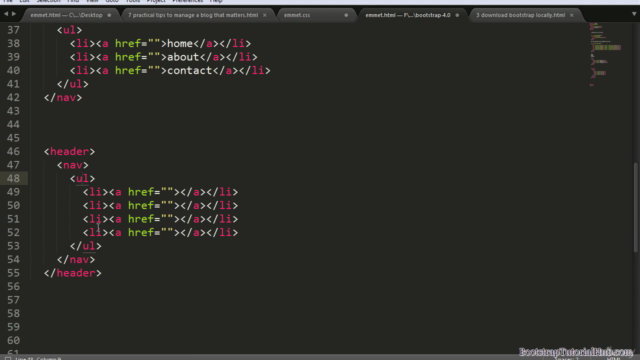640x360 pixels.
Task: Open the tab list dropdown arrow
Action: 634,14
